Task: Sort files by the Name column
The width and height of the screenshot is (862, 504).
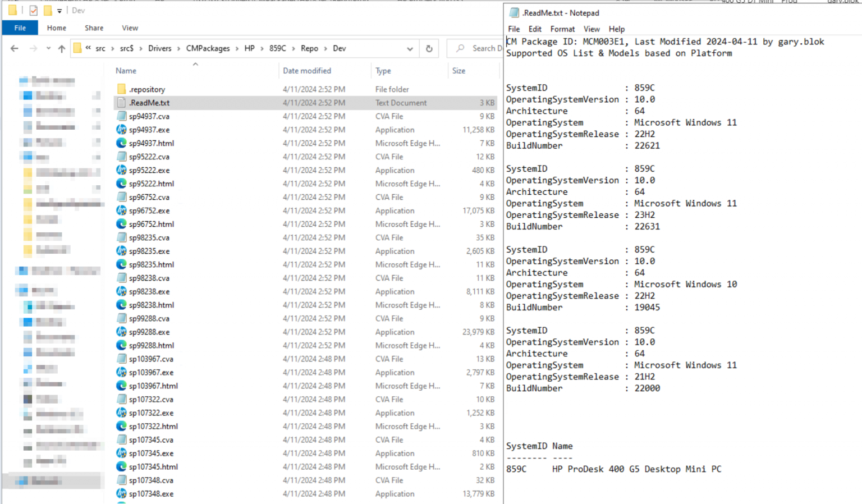Action: (x=126, y=71)
